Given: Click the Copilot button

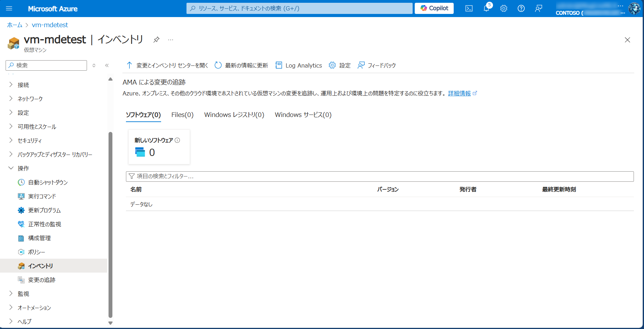Looking at the screenshot, I should click(434, 8).
